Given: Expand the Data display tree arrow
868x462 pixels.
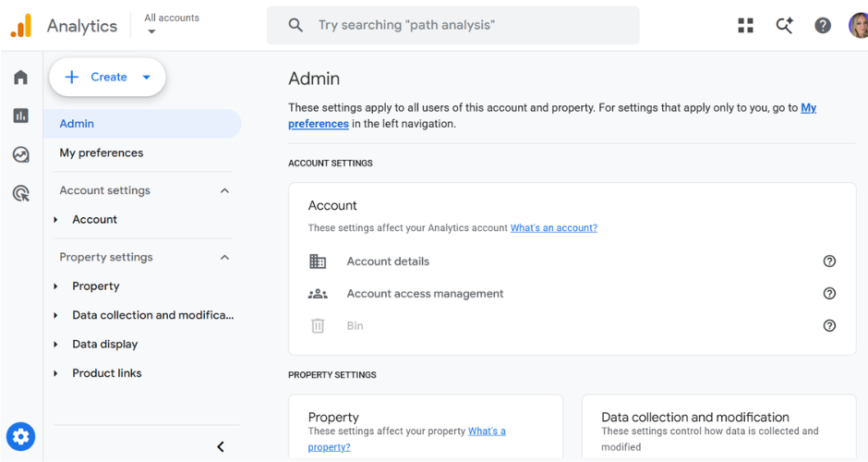Looking at the screenshot, I should [x=55, y=345].
